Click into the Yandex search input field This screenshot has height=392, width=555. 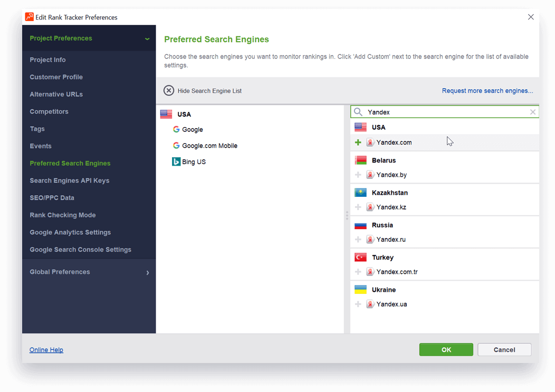coord(446,112)
